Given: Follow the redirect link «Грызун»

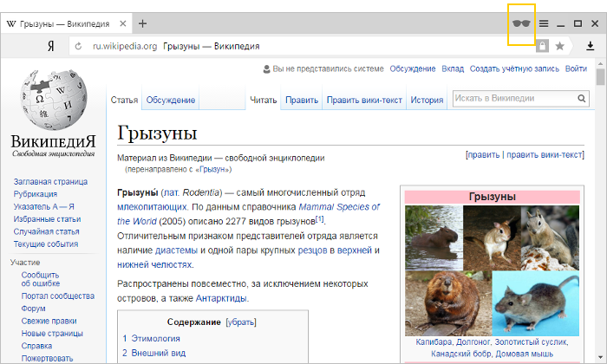Looking at the screenshot, I should tap(212, 169).
